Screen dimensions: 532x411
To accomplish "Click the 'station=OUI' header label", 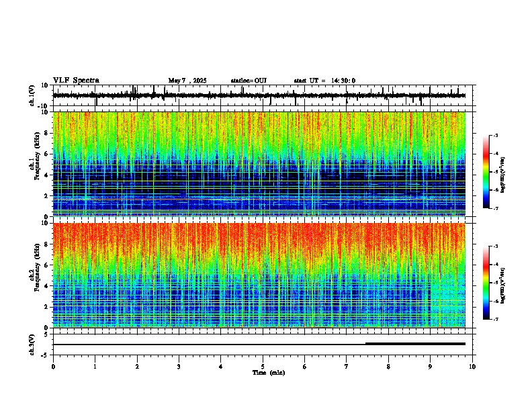I will tap(249, 81).
